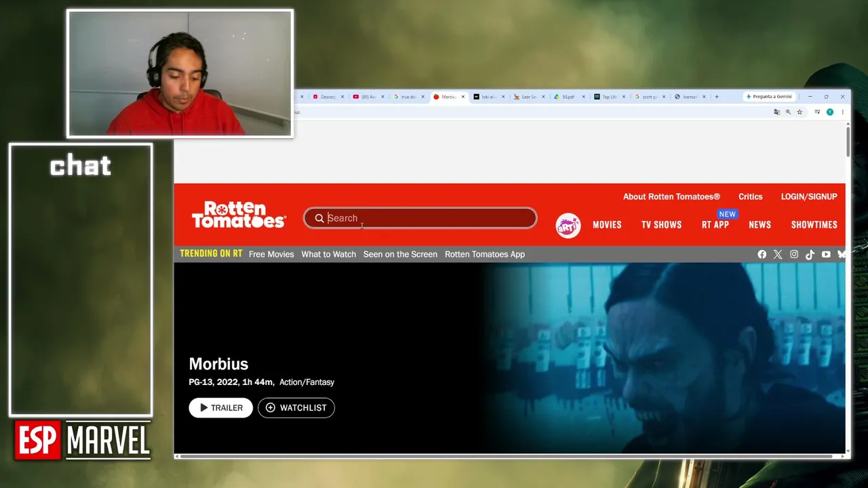Open the Rotten Tomatoes App trending link
Screen dimensions: 868x488
(485, 254)
